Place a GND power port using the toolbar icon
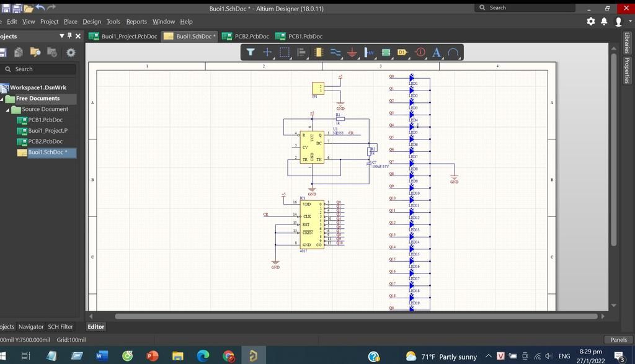This screenshot has width=635, height=364. click(x=352, y=52)
